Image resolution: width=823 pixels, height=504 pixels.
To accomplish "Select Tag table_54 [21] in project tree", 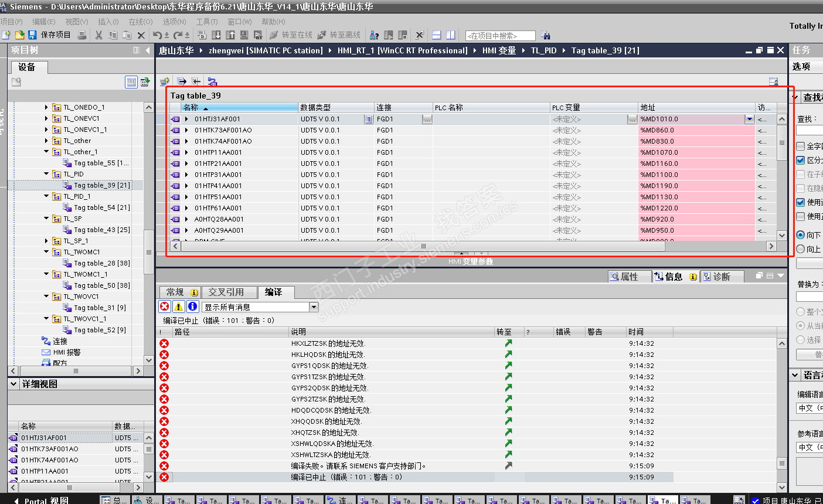I will [x=102, y=207].
